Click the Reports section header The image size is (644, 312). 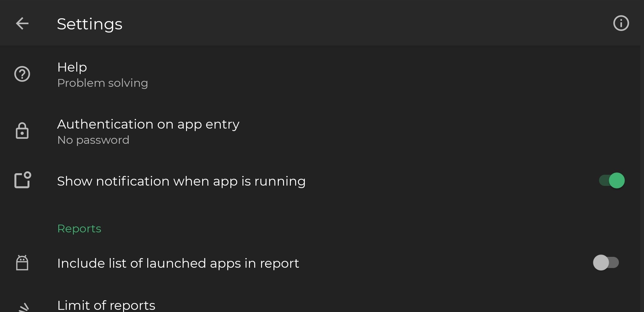(79, 229)
